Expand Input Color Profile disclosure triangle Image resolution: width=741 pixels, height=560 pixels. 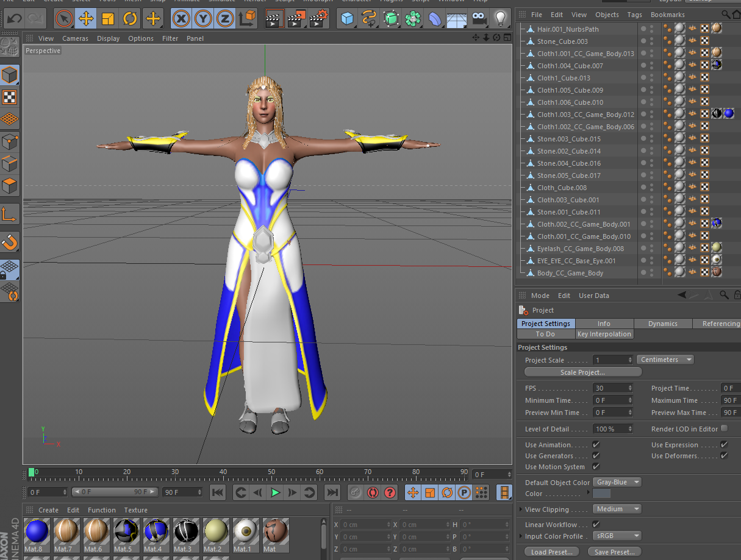point(520,536)
